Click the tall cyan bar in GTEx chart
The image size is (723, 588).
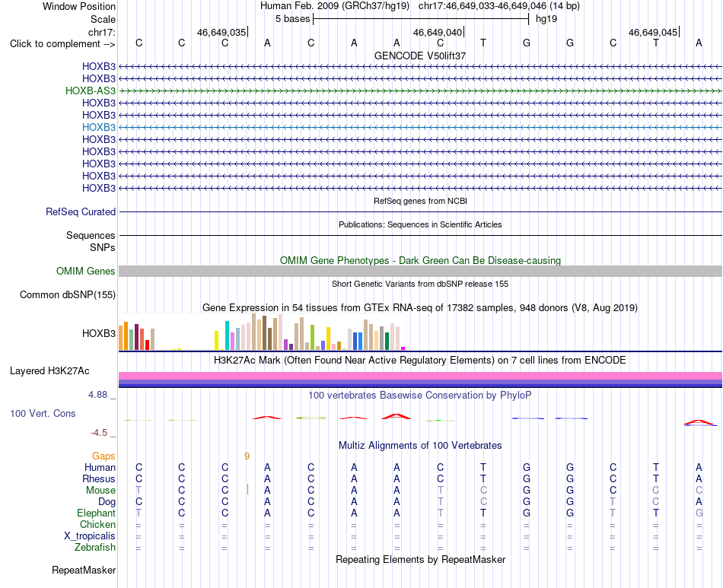tap(227, 335)
